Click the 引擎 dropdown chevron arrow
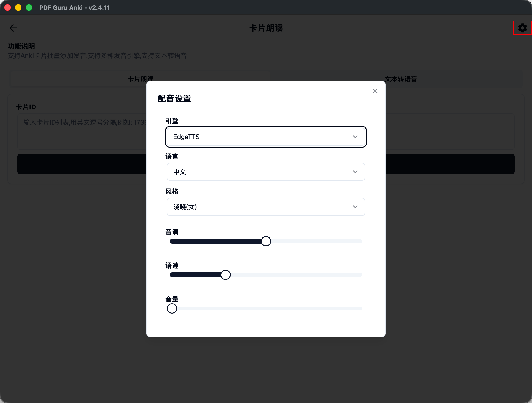 pos(355,137)
